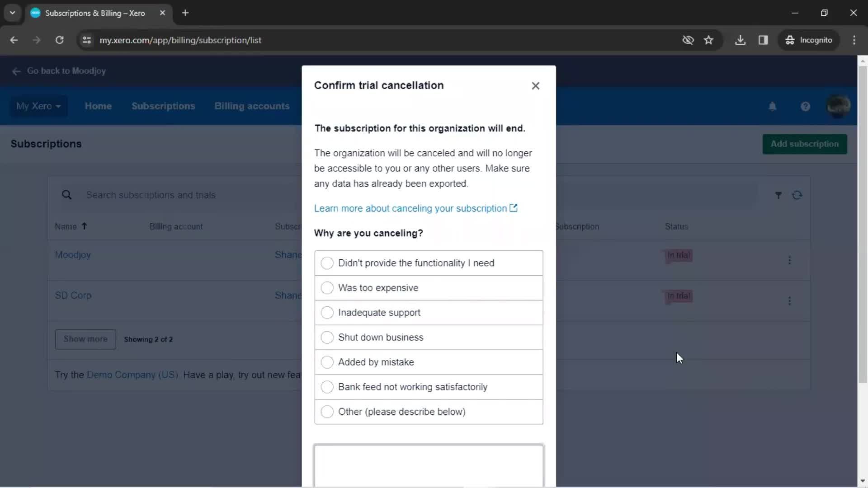Open the SD Corp row options menu

click(x=789, y=301)
